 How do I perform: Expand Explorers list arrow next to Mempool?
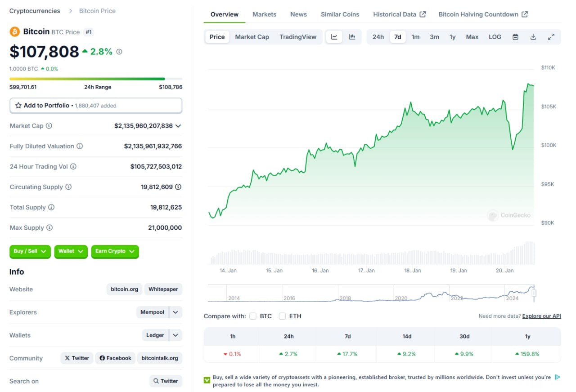click(x=176, y=312)
